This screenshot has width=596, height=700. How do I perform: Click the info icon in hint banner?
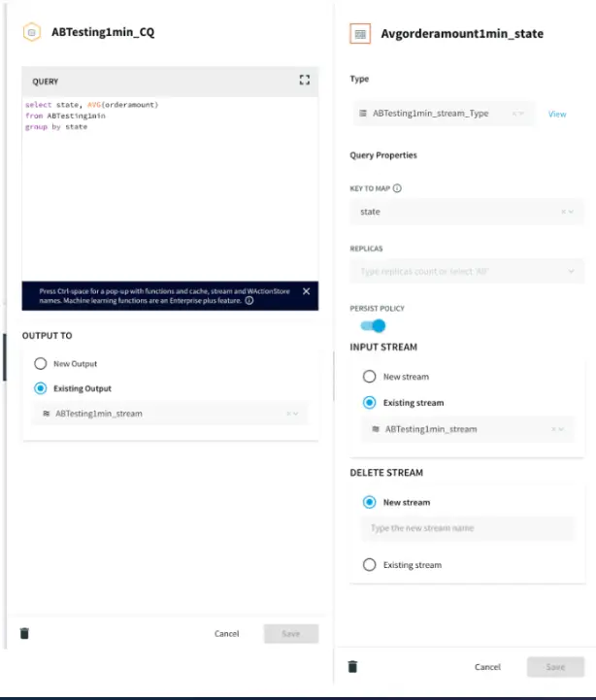pyautogui.click(x=249, y=301)
